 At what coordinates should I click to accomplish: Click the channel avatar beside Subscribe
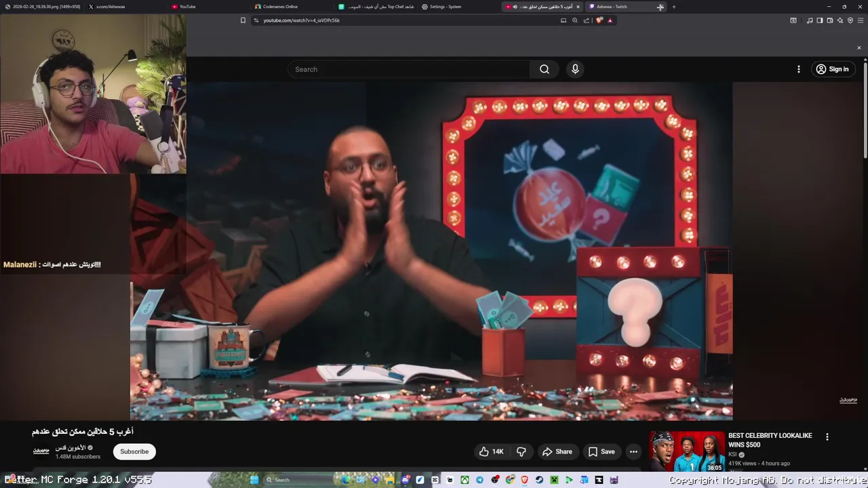[x=41, y=451]
